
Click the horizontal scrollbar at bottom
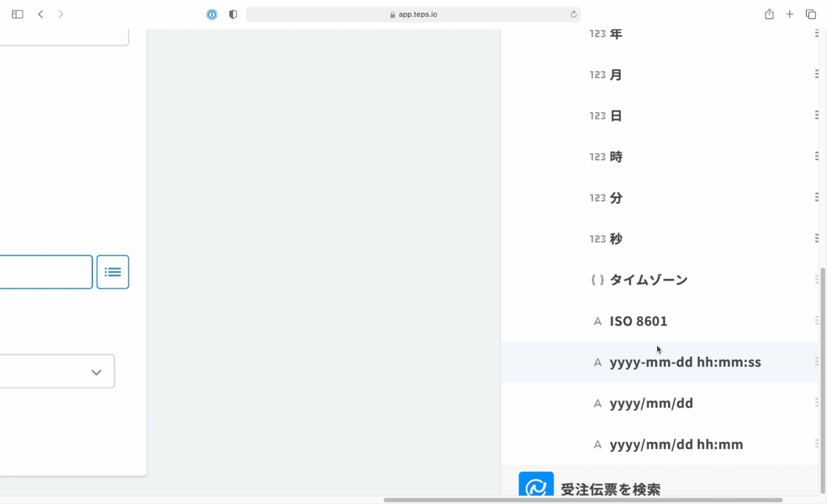[x=583, y=500]
